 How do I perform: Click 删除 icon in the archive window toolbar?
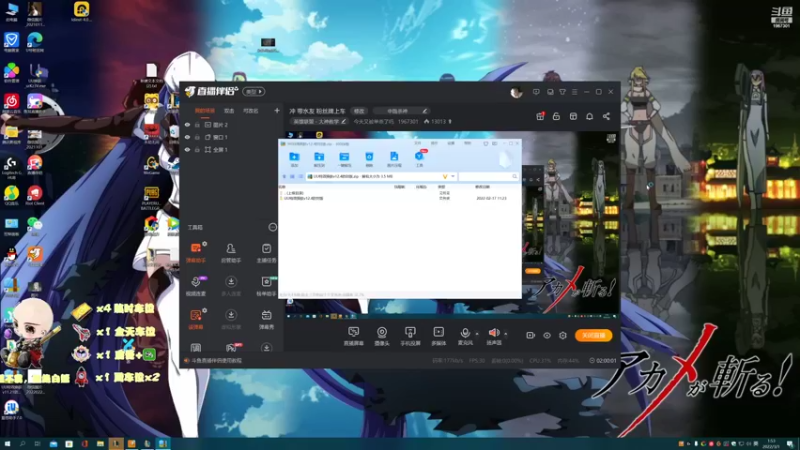pyautogui.click(x=369, y=159)
